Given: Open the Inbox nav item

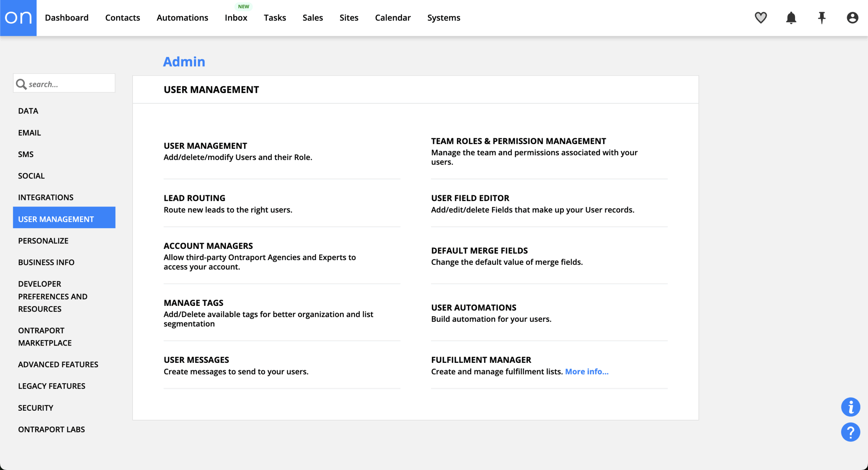Looking at the screenshot, I should coord(236,18).
